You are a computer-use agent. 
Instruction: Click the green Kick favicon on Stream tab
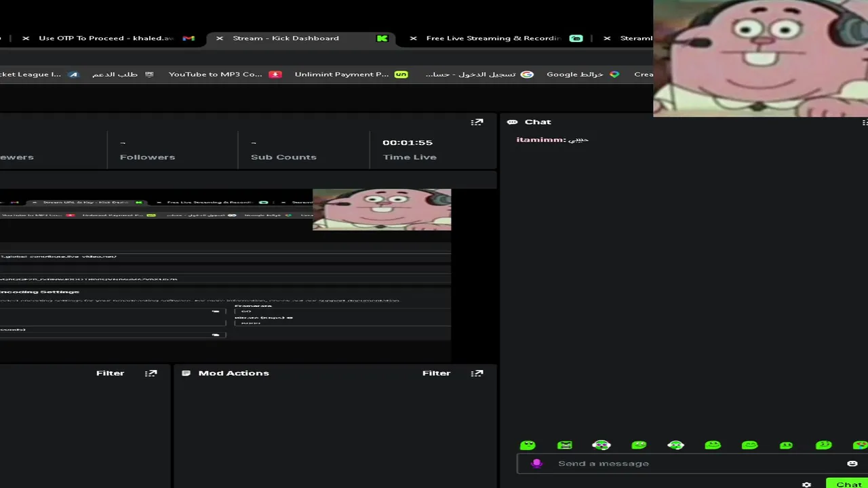click(x=382, y=39)
